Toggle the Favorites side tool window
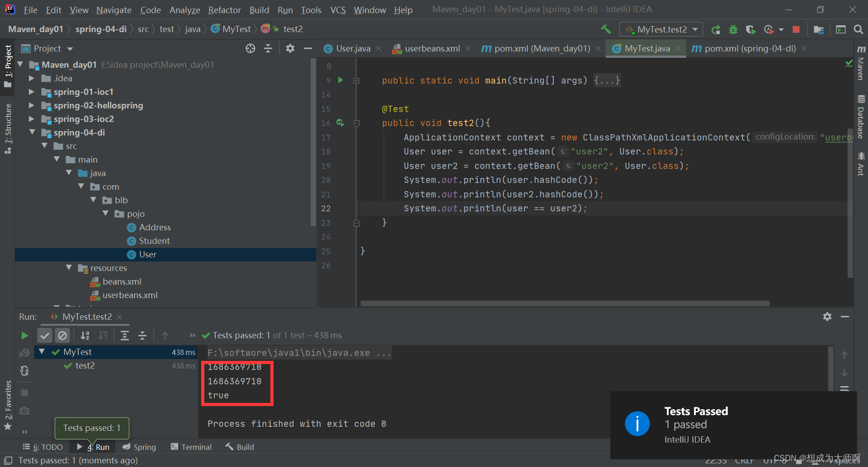Image resolution: width=868 pixels, height=467 pixels. click(x=8, y=405)
